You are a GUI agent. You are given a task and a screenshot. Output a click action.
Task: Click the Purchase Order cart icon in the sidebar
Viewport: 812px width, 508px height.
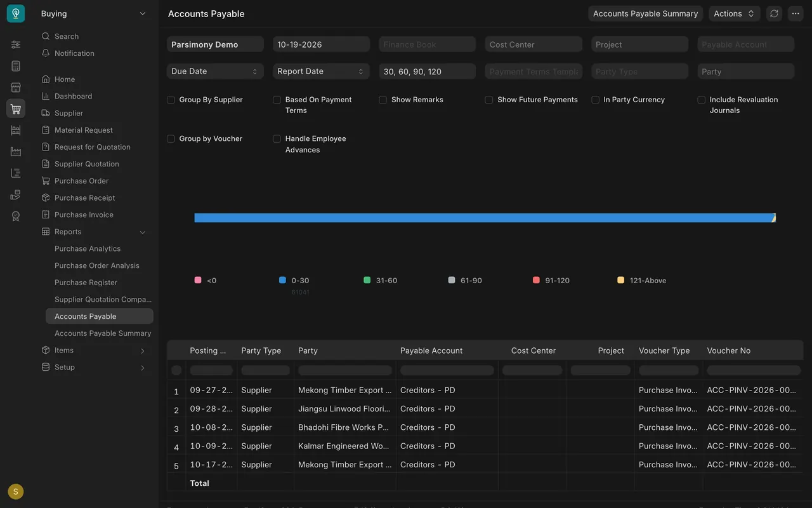46,181
